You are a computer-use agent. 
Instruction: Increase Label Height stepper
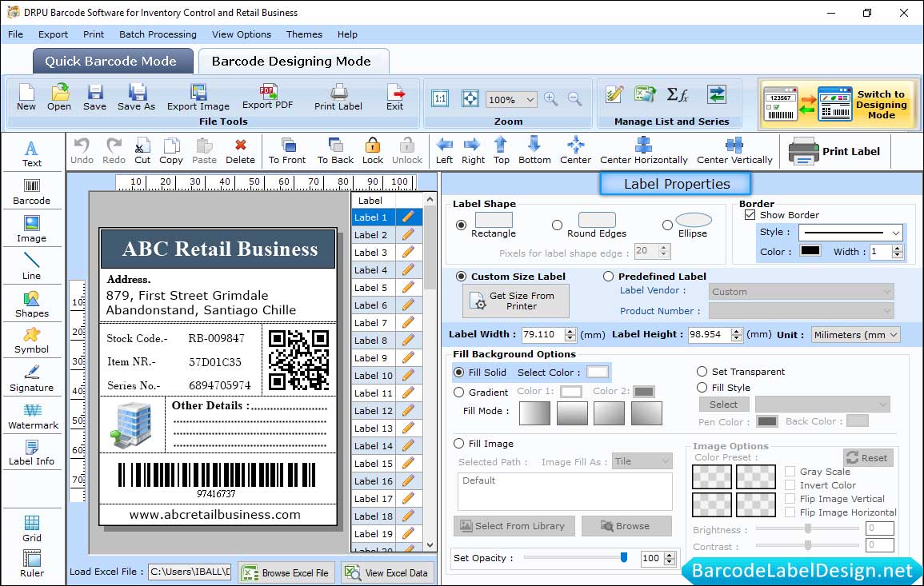point(737,331)
